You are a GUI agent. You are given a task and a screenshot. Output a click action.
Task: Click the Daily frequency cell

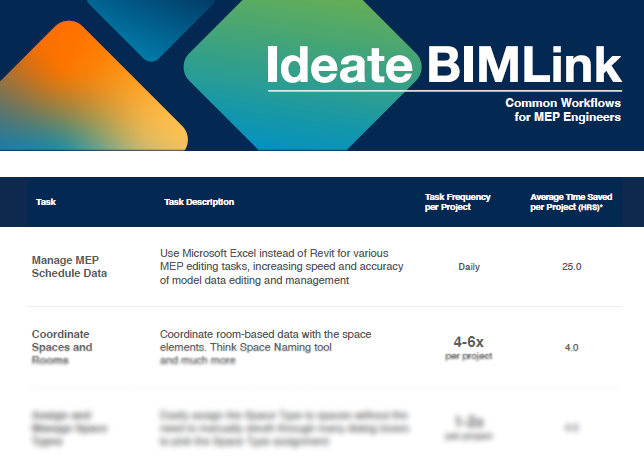pos(469,267)
